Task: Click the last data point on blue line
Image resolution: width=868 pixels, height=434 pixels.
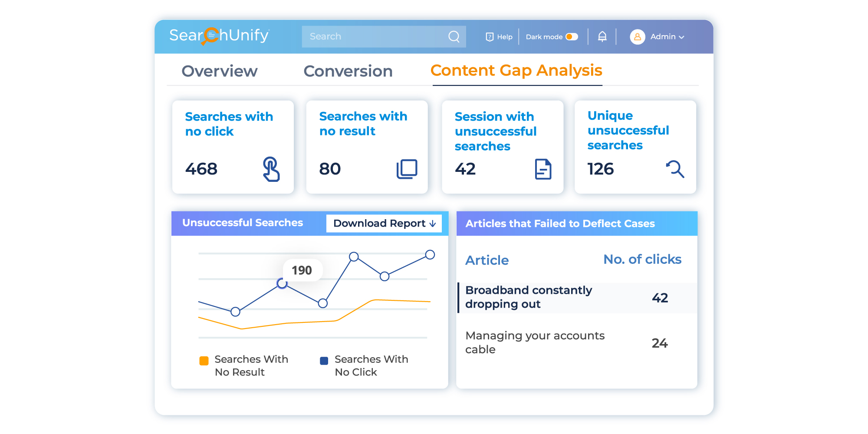Action: point(430,255)
